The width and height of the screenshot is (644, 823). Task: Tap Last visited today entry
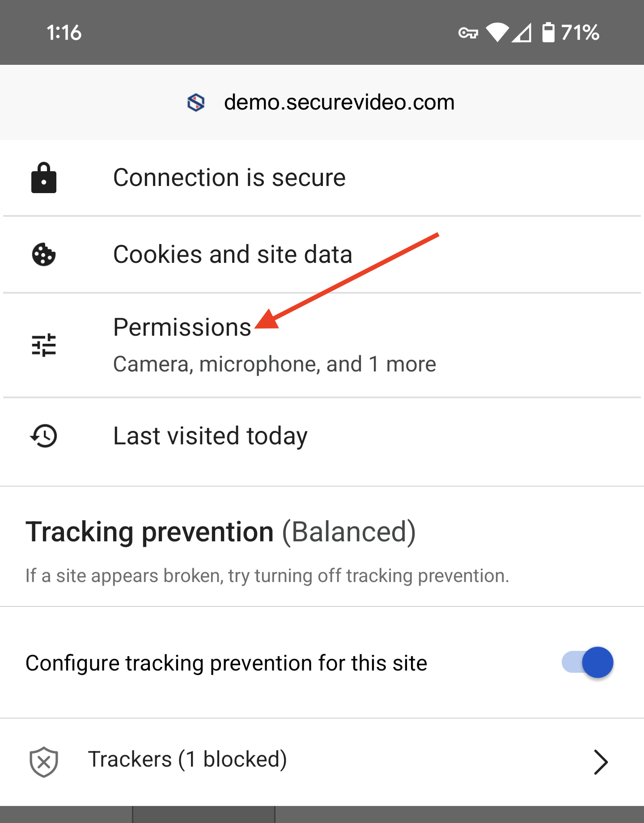[210, 436]
